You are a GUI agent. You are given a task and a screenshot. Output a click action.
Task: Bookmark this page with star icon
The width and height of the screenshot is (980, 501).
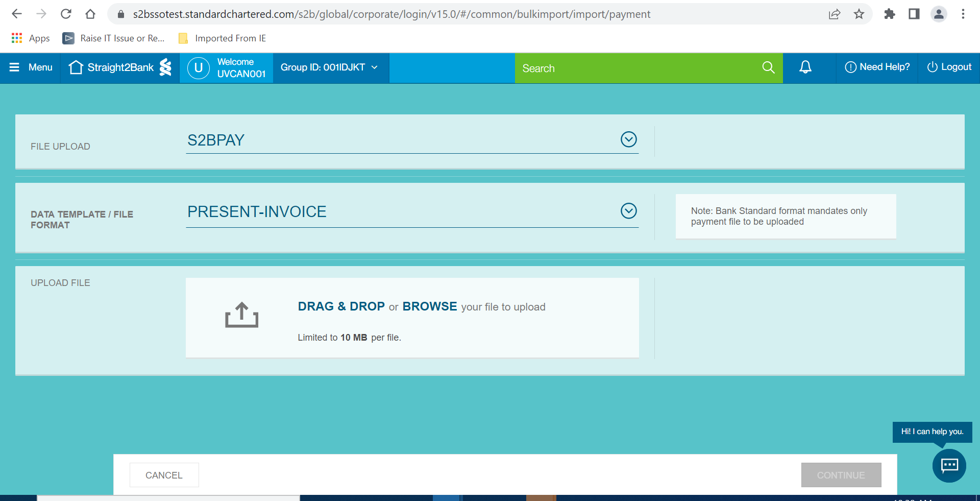[859, 14]
